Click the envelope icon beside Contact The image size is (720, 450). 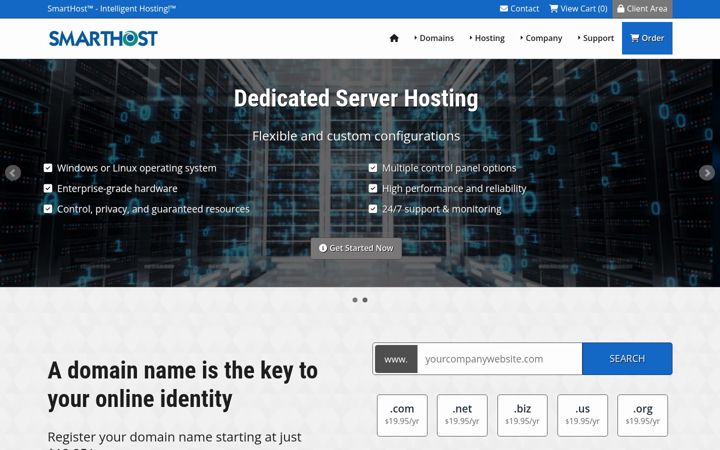coord(504,8)
